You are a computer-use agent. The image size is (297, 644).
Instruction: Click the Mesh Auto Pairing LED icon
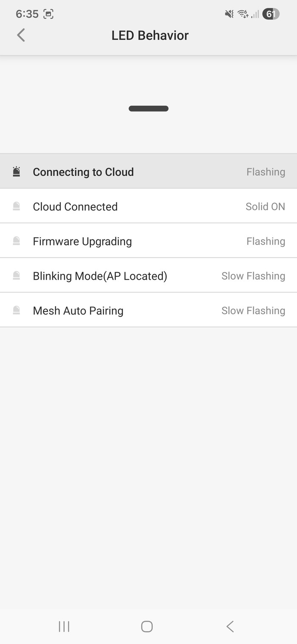coord(17,311)
